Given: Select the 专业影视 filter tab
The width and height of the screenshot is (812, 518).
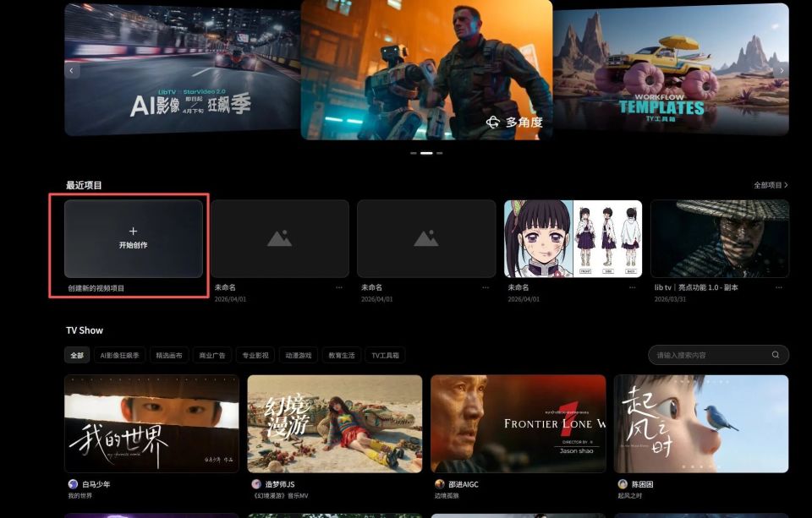Looking at the screenshot, I should (255, 356).
